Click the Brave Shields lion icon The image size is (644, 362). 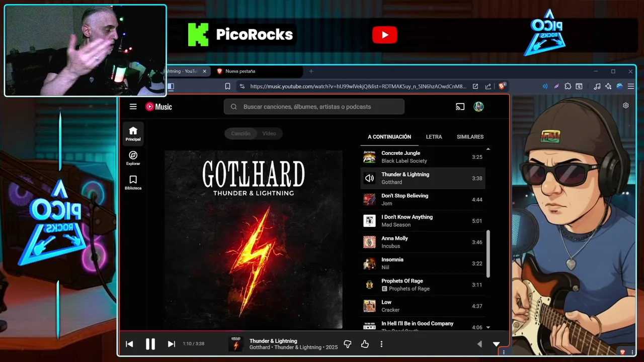coord(502,86)
